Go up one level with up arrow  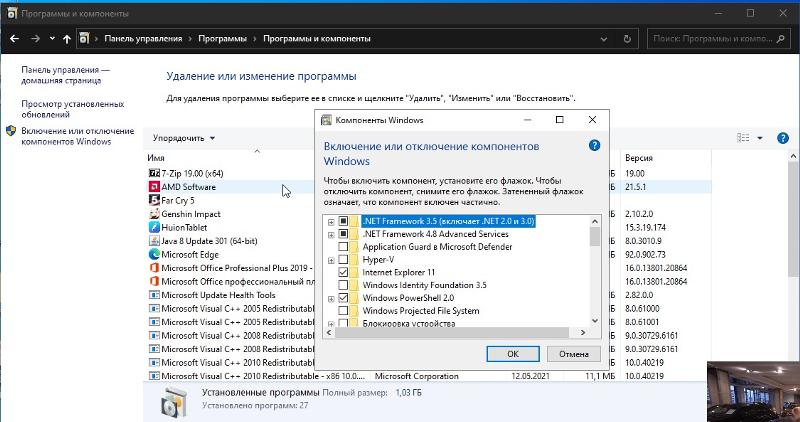67,39
